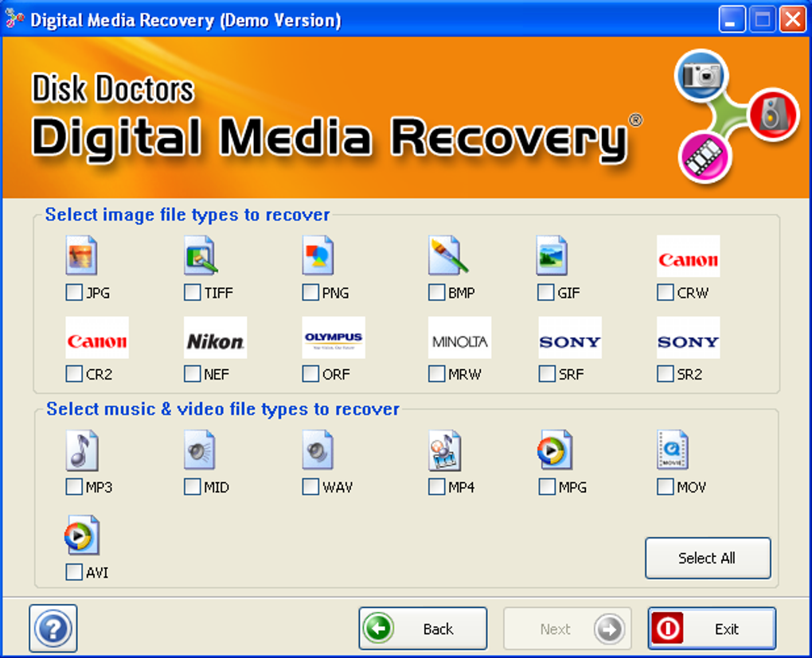This screenshot has width=812, height=658.
Task: Click the MPG media player icon
Action: click(555, 450)
